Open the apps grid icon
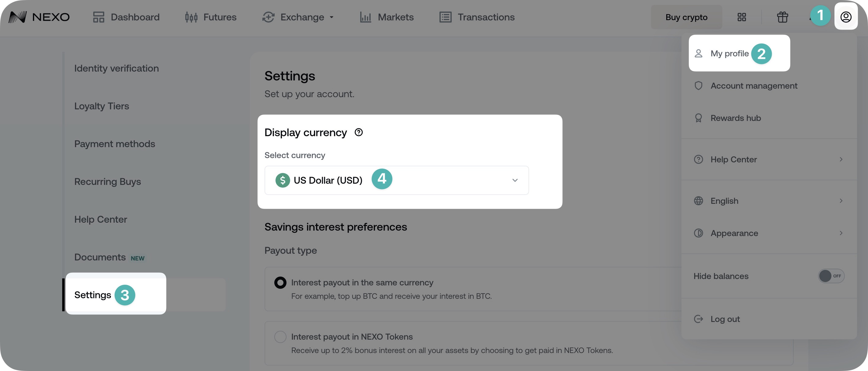 click(742, 17)
